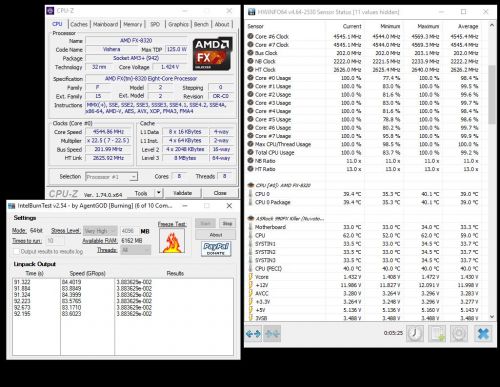500x387 pixels.
Task: Switch to the Caches tab in CPU-Z
Action: [79, 24]
